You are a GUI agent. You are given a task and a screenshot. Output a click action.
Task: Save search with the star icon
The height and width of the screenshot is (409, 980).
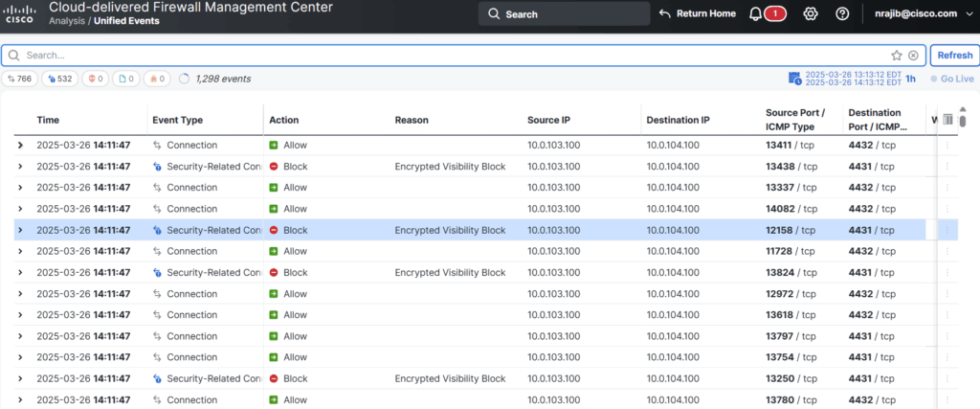point(897,55)
